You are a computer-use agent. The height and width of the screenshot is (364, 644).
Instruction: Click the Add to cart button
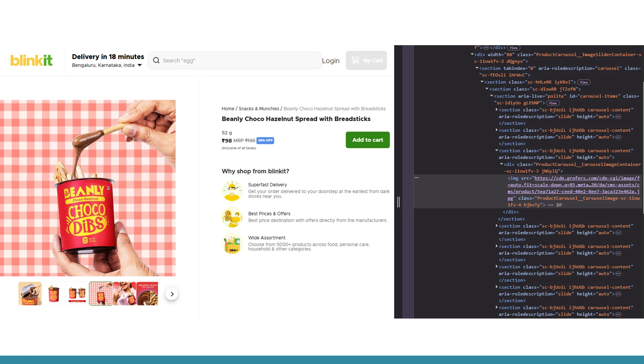tap(367, 140)
